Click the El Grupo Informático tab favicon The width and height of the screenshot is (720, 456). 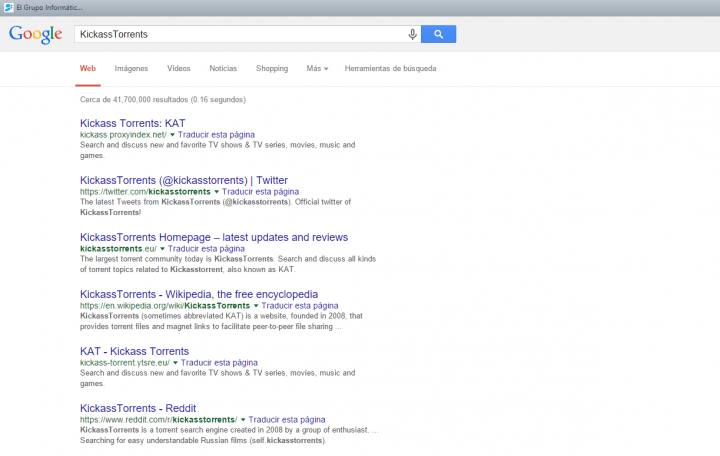(x=8, y=7)
